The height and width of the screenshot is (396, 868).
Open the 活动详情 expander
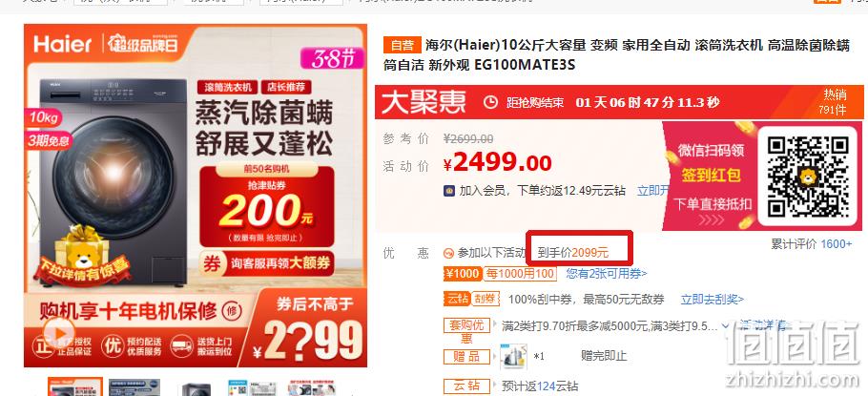(763, 325)
